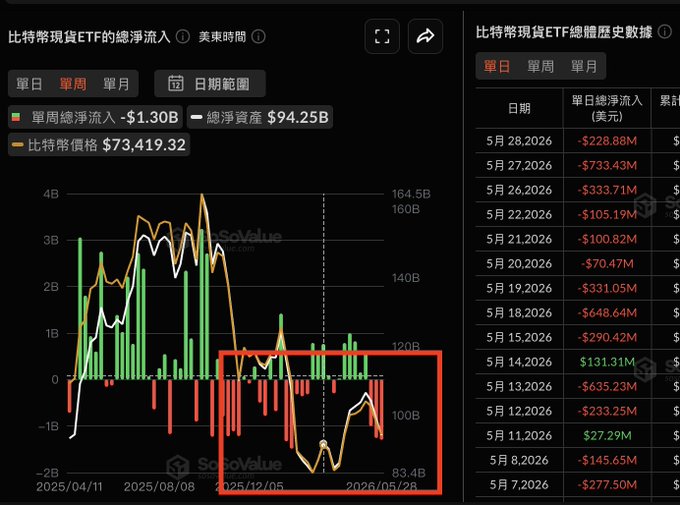Image resolution: width=680 pixels, height=505 pixels.
Task: Click the -$331.05M net inflow value
Action: (607, 288)
